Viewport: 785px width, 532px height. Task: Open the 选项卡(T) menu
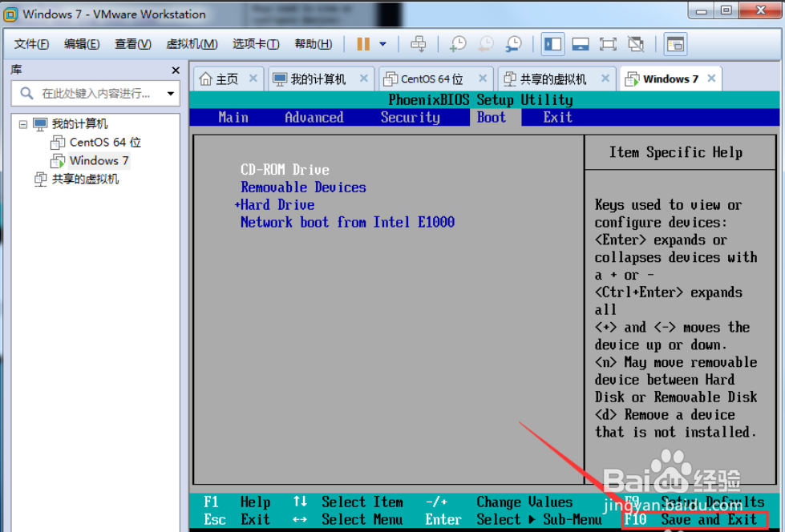pyautogui.click(x=256, y=44)
